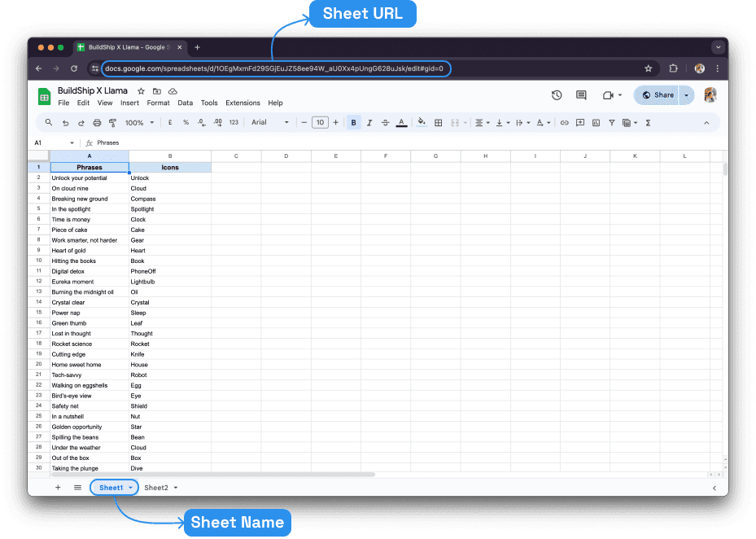Open version history via the clock icon

[557, 94]
